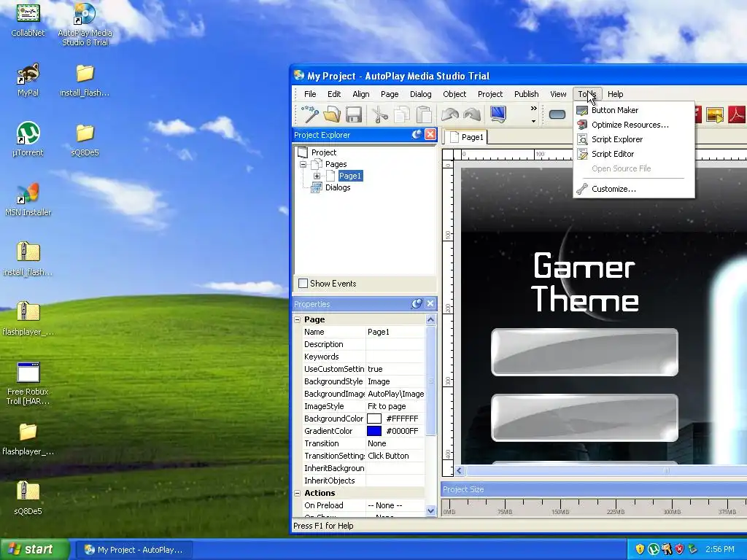Open the Free Robux Troll desktop file
Viewport: 747px width, 560px height.
pos(28,384)
